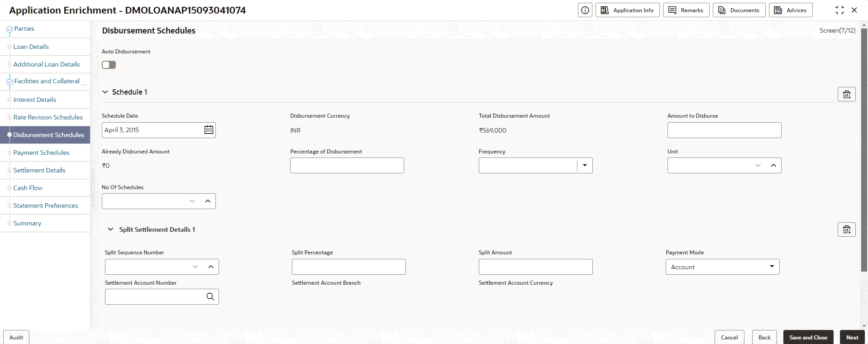The image size is (868, 344).
Task: Open the Schedule Date calendar picker
Action: (209, 130)
